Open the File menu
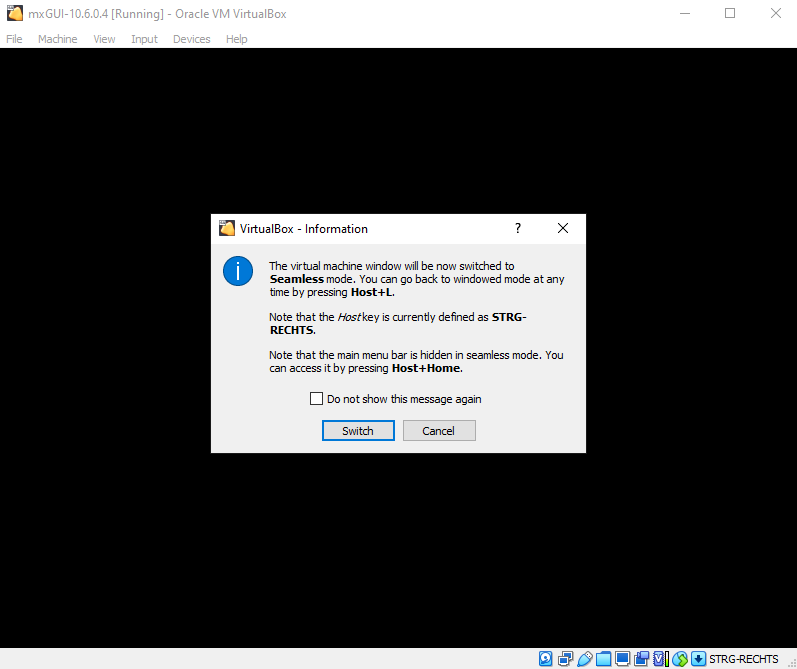Screen dimensions: 797x669 click(14, 39)
